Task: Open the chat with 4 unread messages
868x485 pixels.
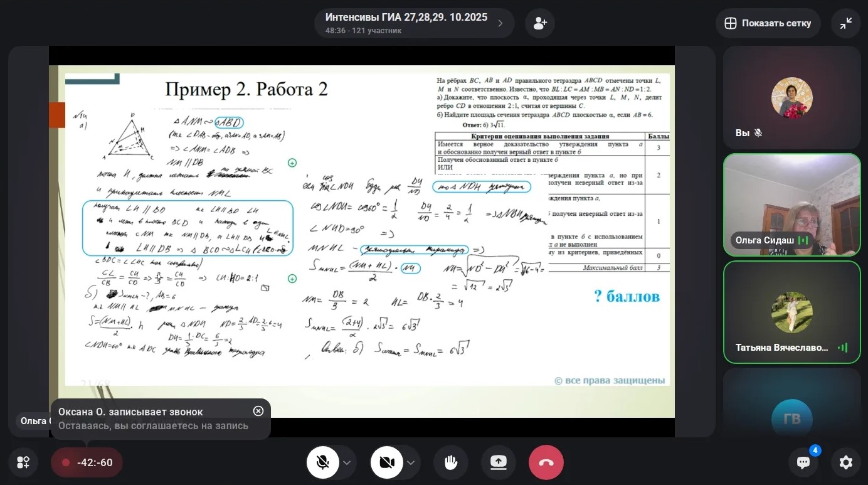Action: pyautogui.click(x=803, y=462)
